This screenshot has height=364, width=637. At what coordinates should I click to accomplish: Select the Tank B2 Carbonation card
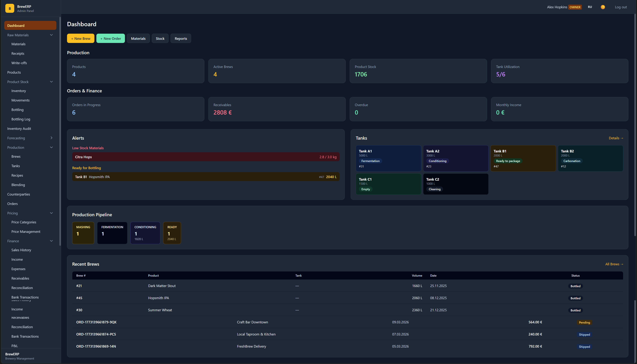[x=590, y=159]
